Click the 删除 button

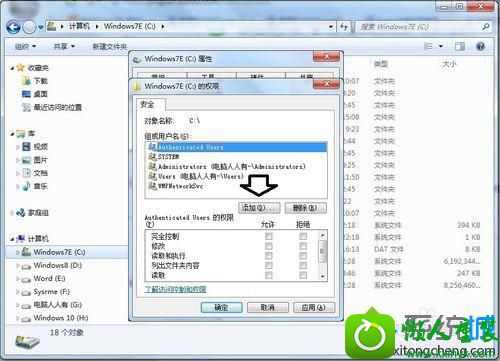point(306,208)
